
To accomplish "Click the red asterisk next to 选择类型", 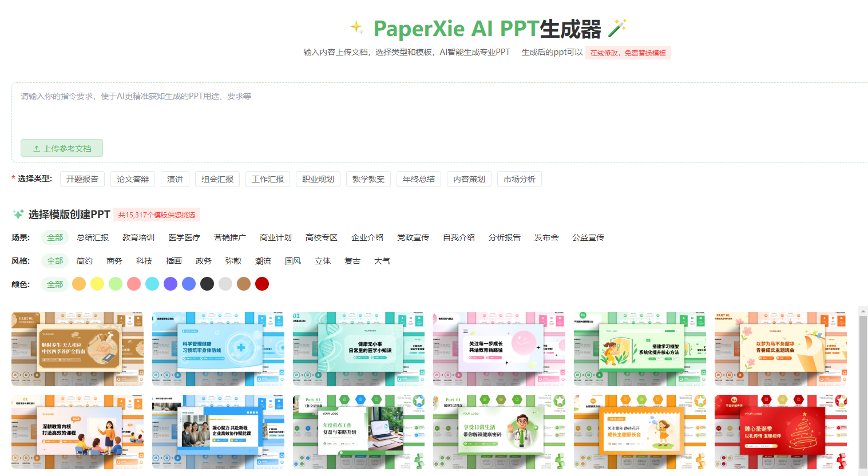I will pos(13,178).
